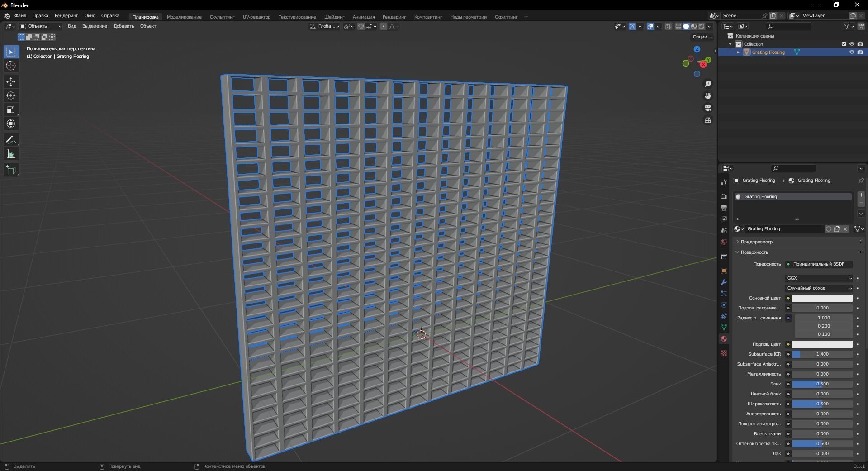Open the Options dropdown in viewport

coord(702,37)
